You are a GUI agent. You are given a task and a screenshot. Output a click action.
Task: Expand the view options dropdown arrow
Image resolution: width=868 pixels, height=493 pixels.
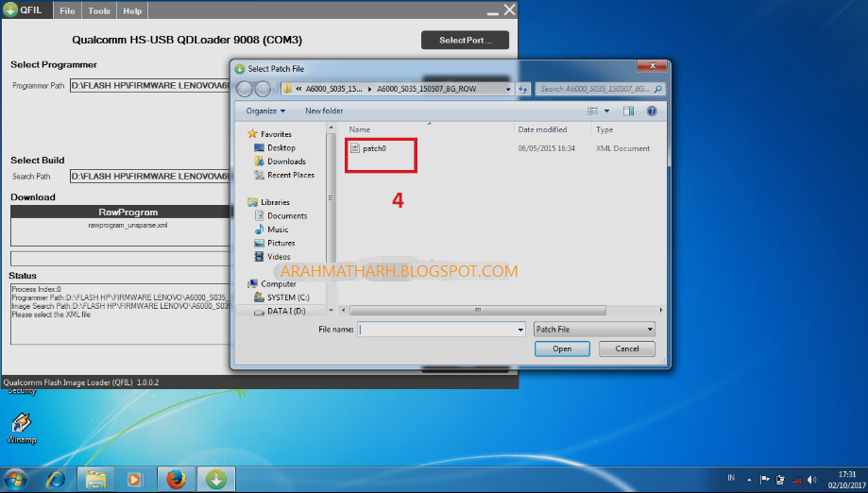click(606, 110)
